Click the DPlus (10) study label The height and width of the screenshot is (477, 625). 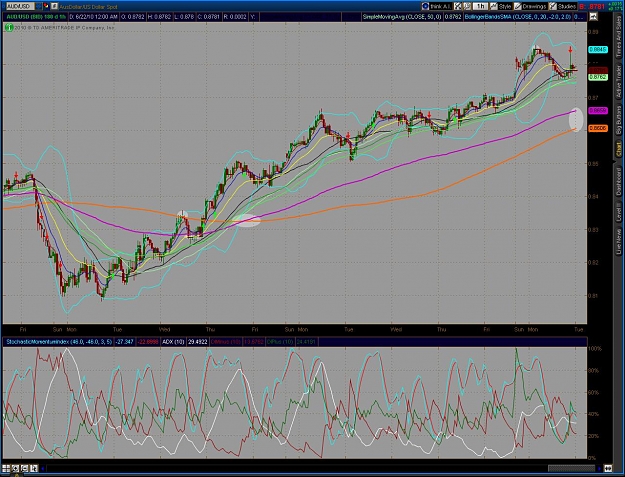[x=280, y=342]
